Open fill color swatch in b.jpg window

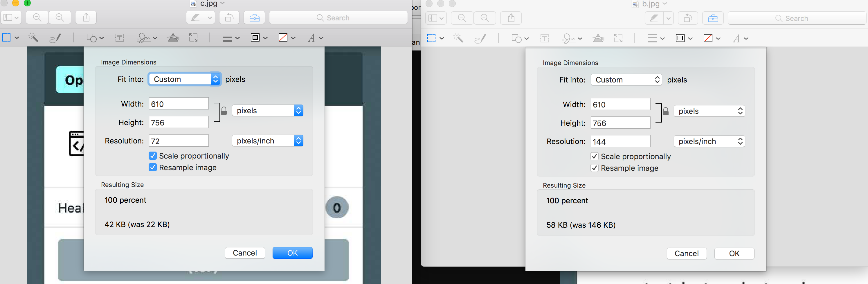(712, 38)
